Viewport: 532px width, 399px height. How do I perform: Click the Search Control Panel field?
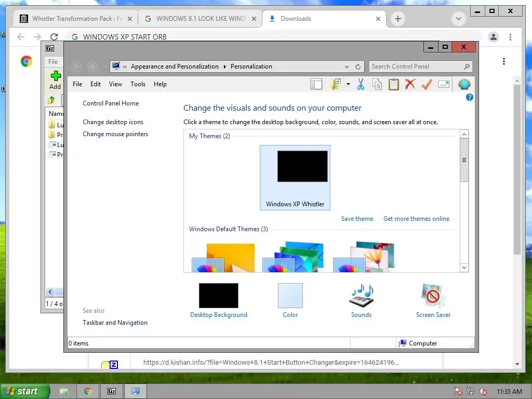(416, 66)
